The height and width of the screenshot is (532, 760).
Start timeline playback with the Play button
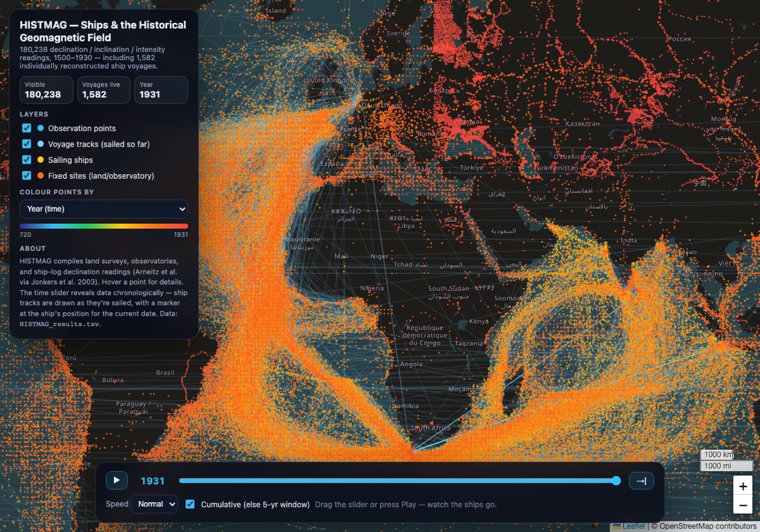coord(117,481)
